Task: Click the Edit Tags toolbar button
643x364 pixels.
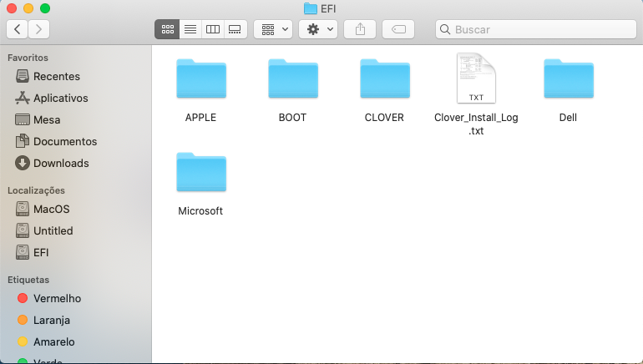Action: pyautogui.click(x=398, y=29)
